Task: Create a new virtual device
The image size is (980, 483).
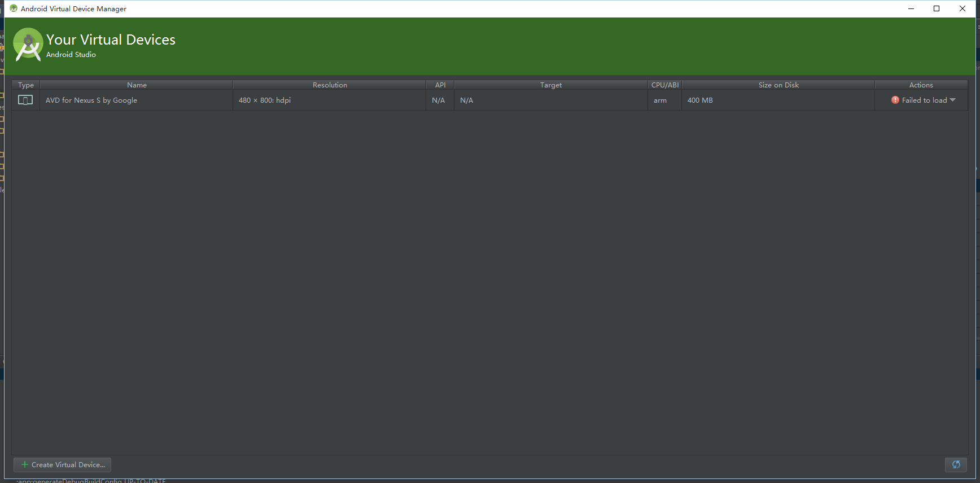Action: 62,464
